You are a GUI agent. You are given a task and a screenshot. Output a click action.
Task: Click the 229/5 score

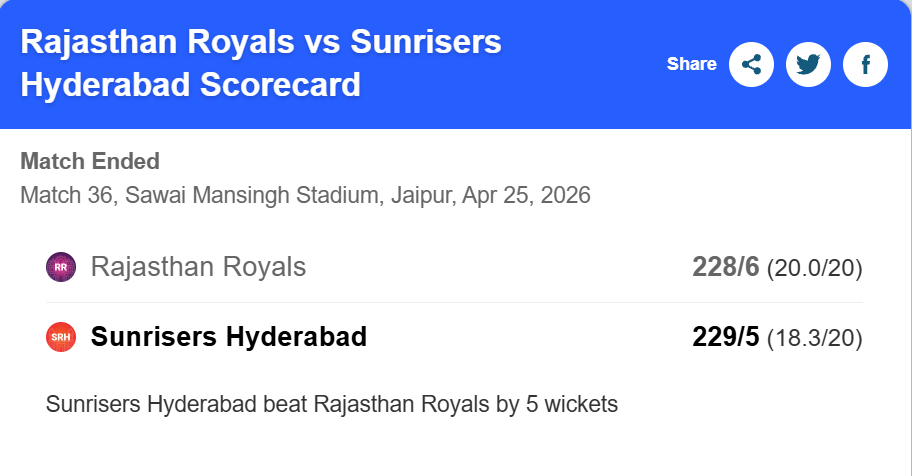(x=726, y=337)
